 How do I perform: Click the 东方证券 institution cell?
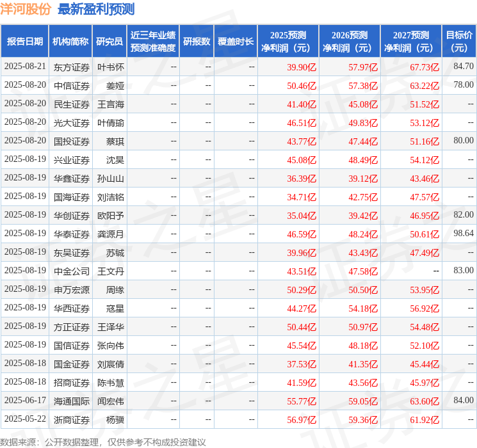point(72,67)
